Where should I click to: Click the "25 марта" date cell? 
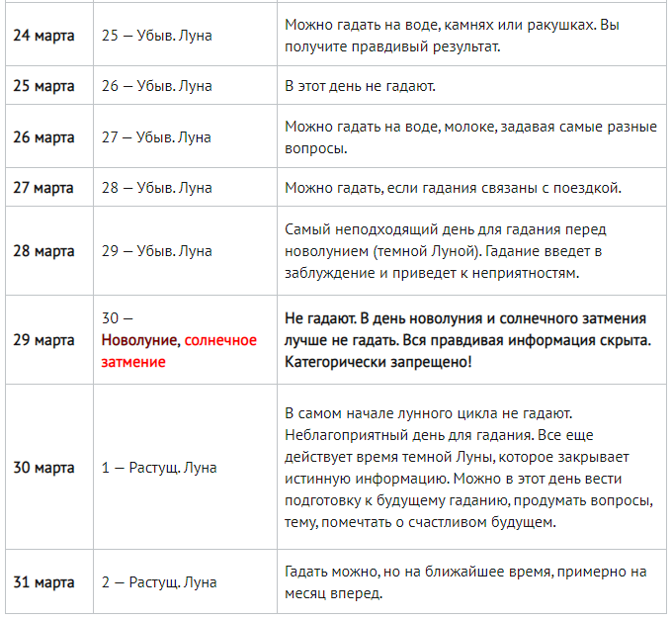pyautogui.click(x=43, y=86)
